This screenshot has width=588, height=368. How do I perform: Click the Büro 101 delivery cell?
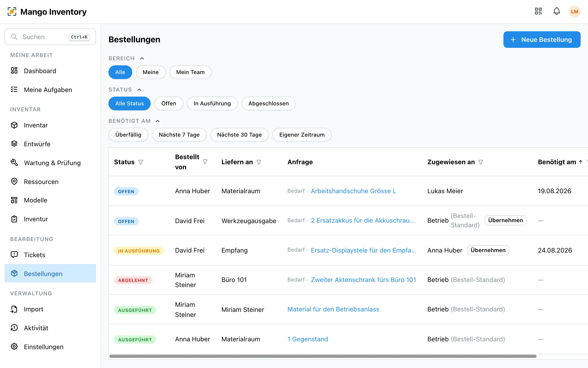pos(234,280)
